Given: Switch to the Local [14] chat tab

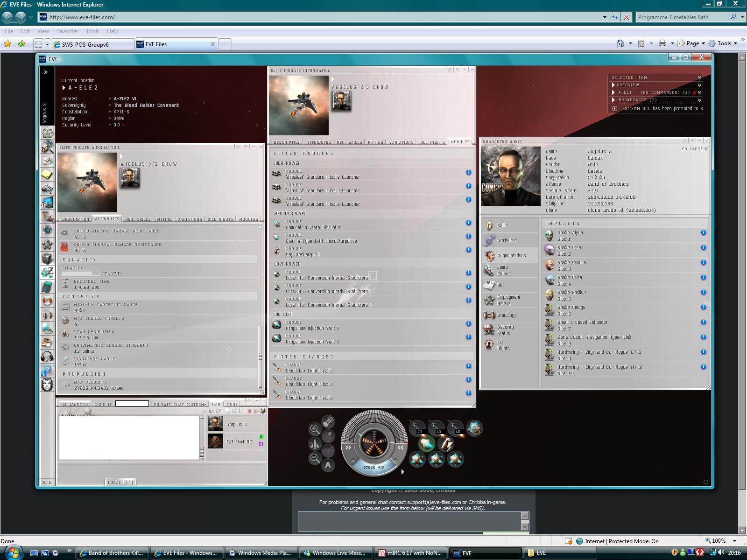Looking at the screenshot, I should [120, 482].
